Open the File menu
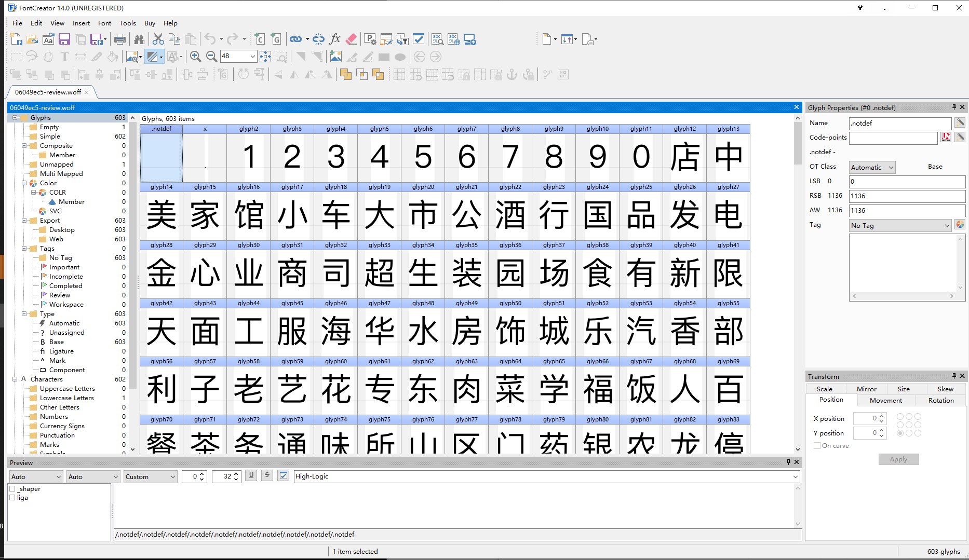This screenshot has width=969, height=560. click(x=17, y=23)
